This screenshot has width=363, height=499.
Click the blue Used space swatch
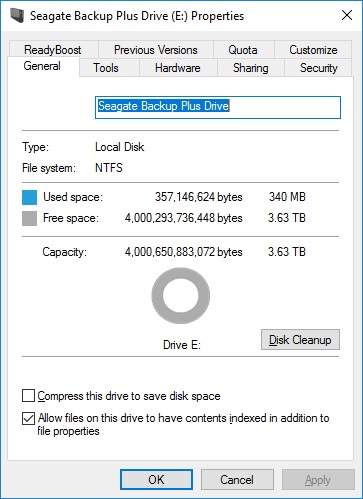pyautogui.click(x=29, y=197)
